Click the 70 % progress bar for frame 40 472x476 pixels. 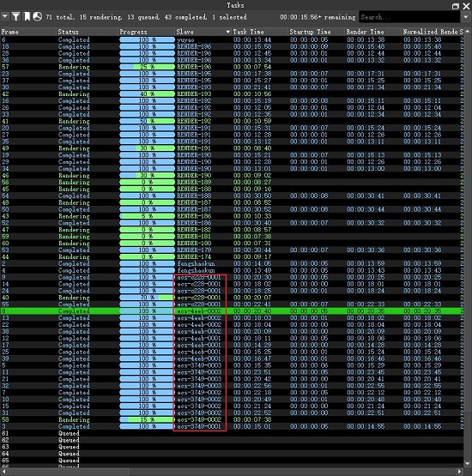pyautogui.click(x=147, y=298)
